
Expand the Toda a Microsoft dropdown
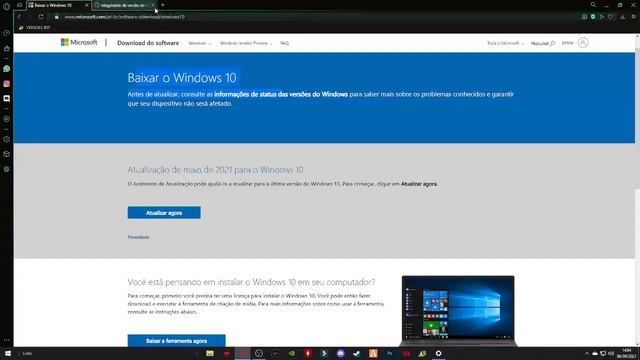pos(505,43)
